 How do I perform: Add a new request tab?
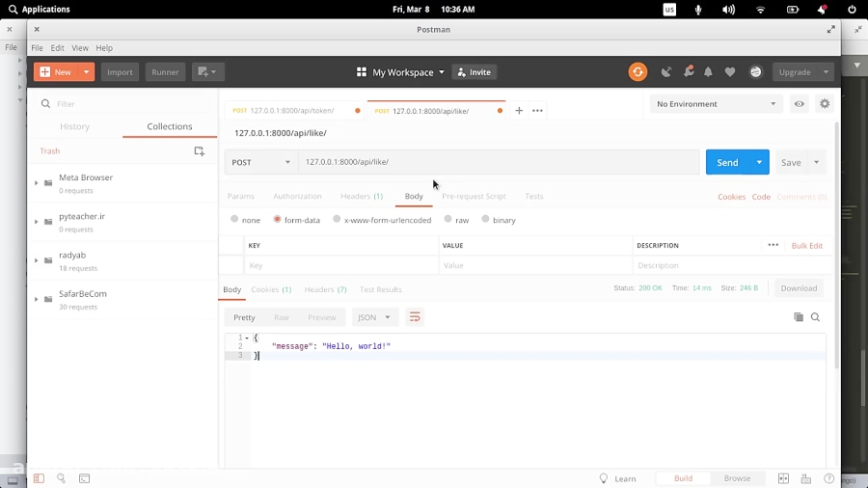click(x=519, y=111)
